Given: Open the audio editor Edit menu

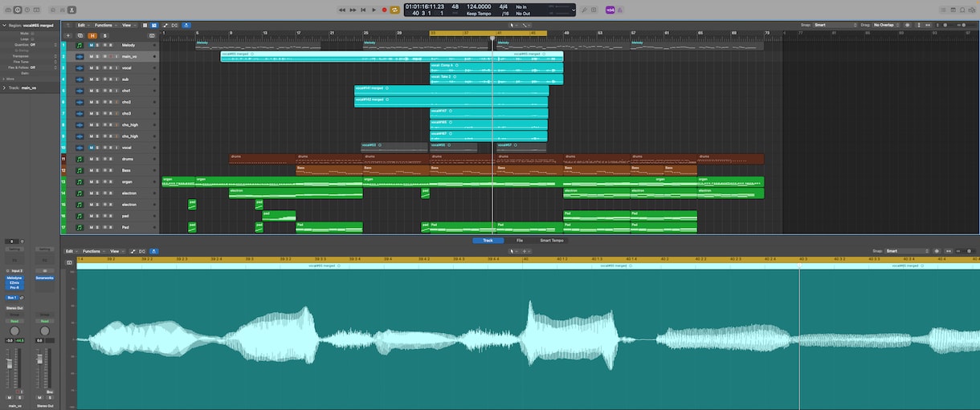Looking at the screenshot, I should pyautogui.click(x=71, y=251).
